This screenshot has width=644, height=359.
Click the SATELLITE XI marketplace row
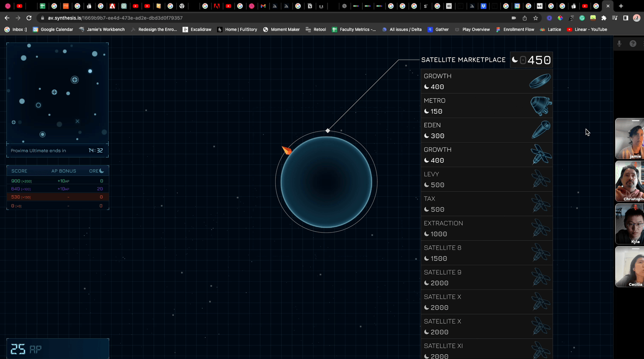[486, 349]
